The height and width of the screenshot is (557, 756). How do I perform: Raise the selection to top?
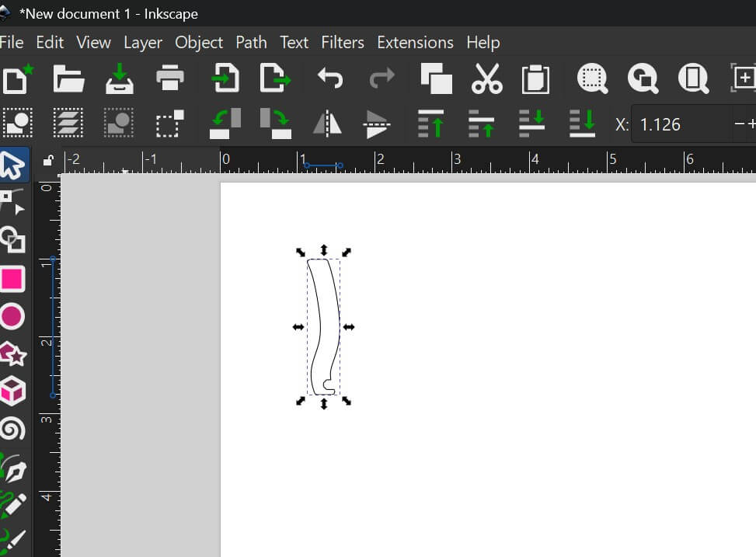point(430,124)
